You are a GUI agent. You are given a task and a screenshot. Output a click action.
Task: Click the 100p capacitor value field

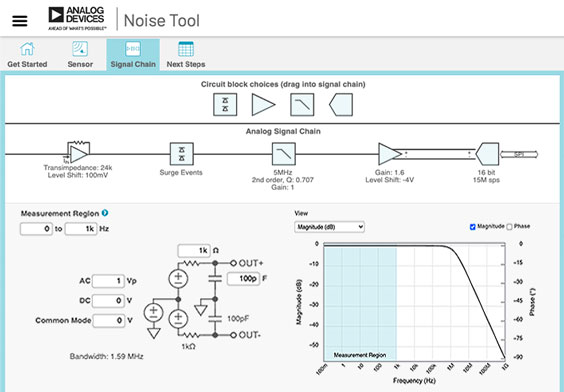pyautogui.click(x=244, y=278)
